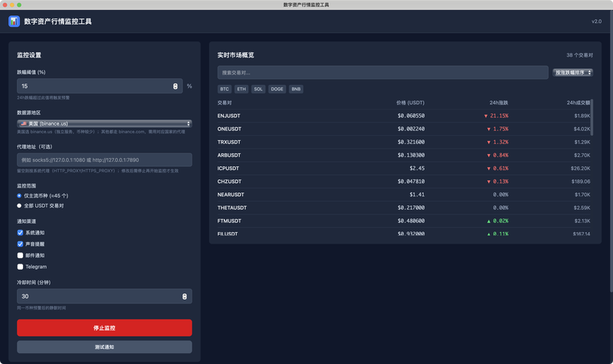Click the $189.06 volume cell
The height and width of the screenshot is (364, 613).
pos(581,182)
